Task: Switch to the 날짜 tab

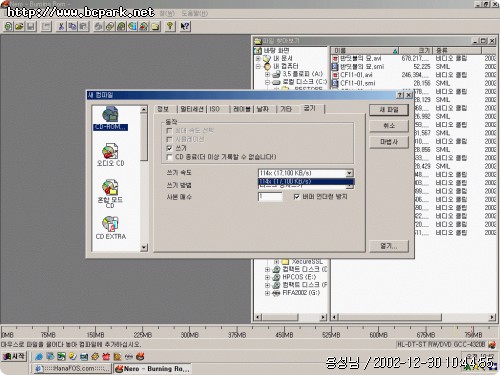Action: click(263, 109)
